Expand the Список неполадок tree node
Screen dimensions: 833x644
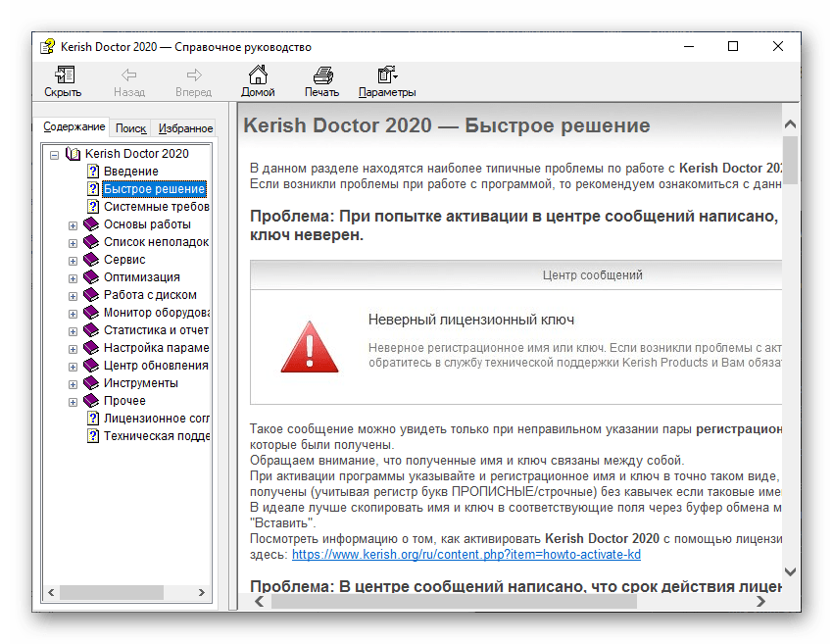73,243
